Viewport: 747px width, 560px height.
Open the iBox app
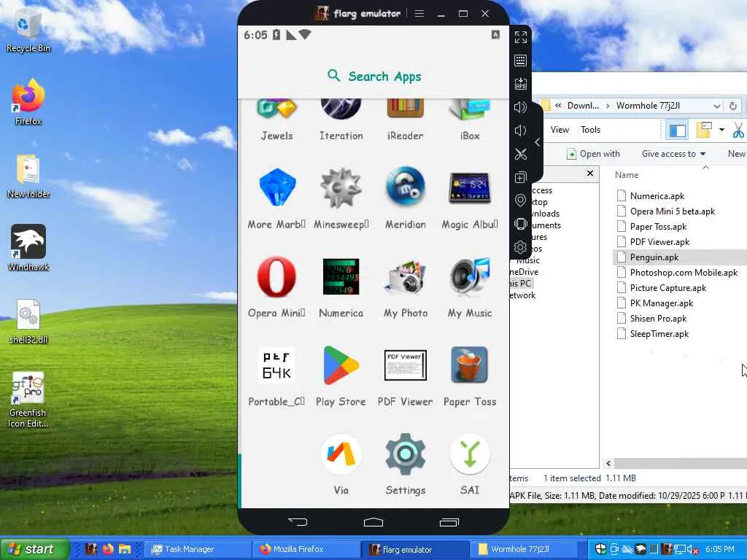tap(470, 119)
